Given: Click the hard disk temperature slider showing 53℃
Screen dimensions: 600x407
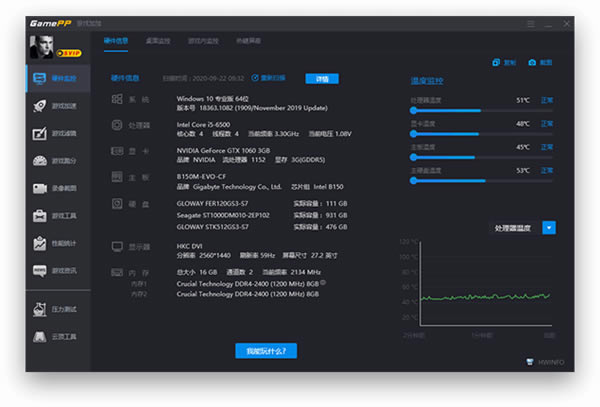Looking at the screenshot, I should point(481,181).
